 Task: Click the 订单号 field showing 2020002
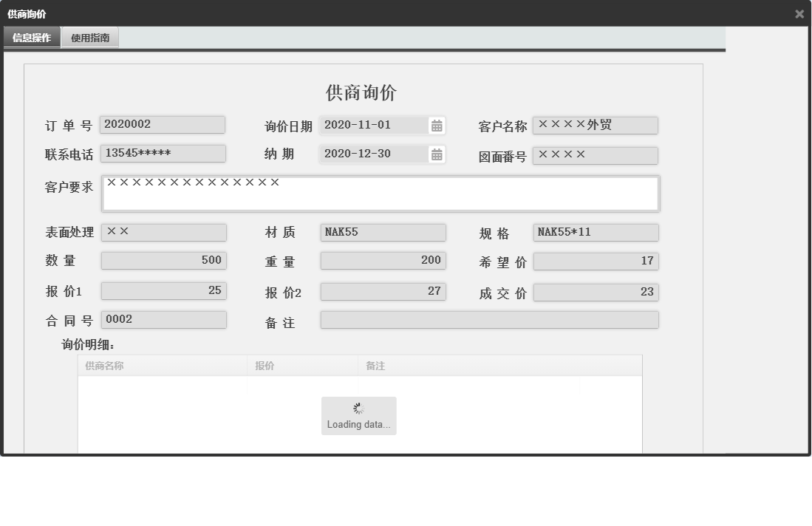click(x=163, y=123)
